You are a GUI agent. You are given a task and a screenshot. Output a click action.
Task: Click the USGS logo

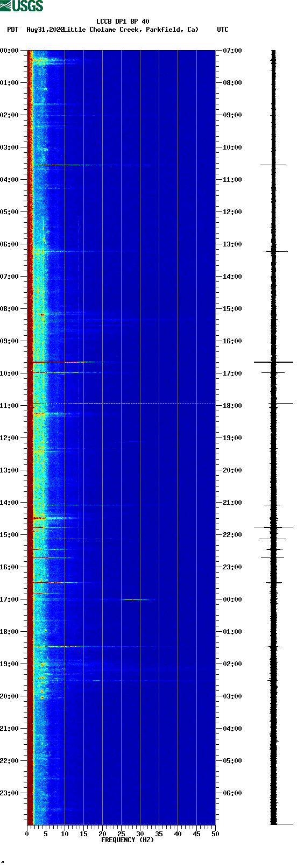[x=22, y=6]
